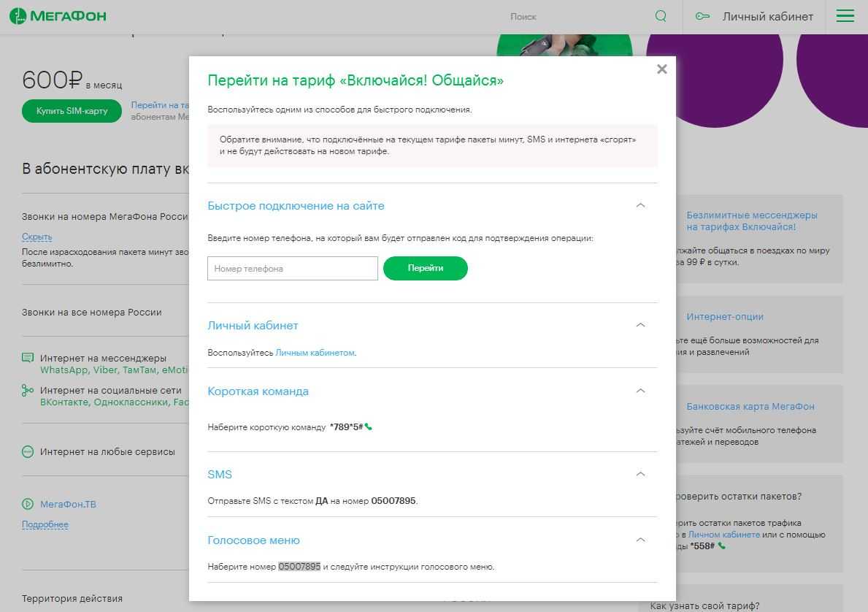Collapse the Личный кабинет section chevron
Viewport: 868px width, 612px height.
coord(640,325)
